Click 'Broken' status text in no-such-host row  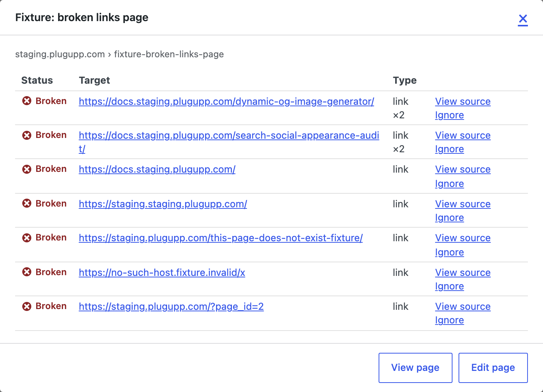(x=51, y=272)
